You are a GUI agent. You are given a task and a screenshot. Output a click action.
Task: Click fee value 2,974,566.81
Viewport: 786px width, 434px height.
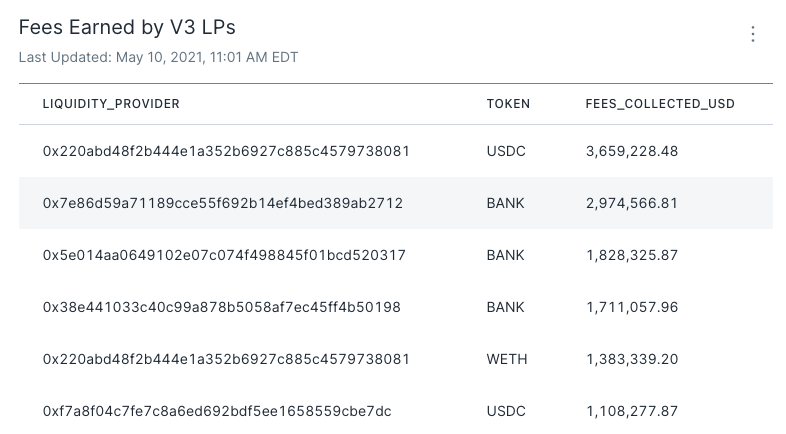point(632,203)
